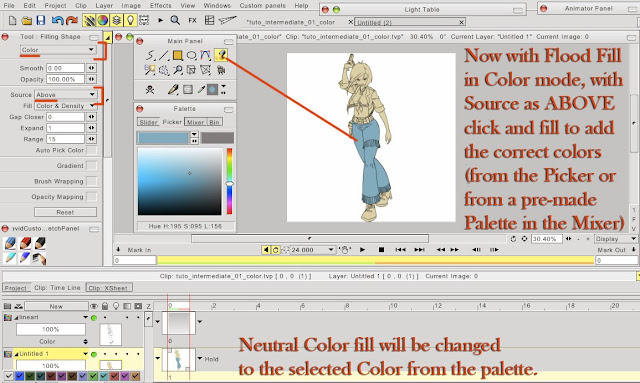Select the magic wand tool in Main Panel
Viewport: 640px width, 383px height.
150,70
